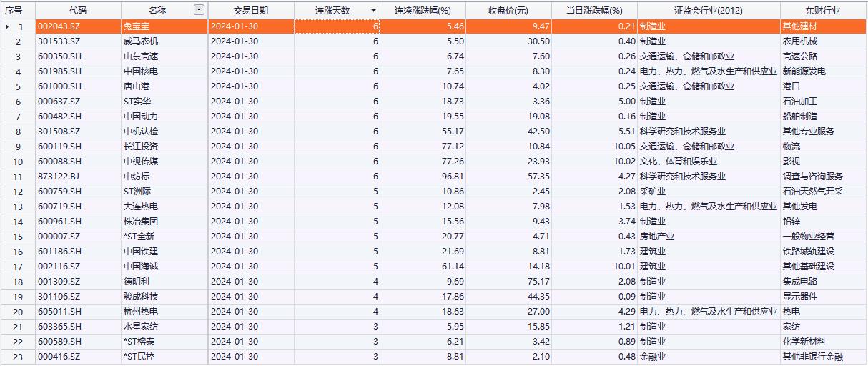Screen dimensions: 868x366
Task: Select stock code 301533.SZ cell
Action: click(x=79, y=41)
